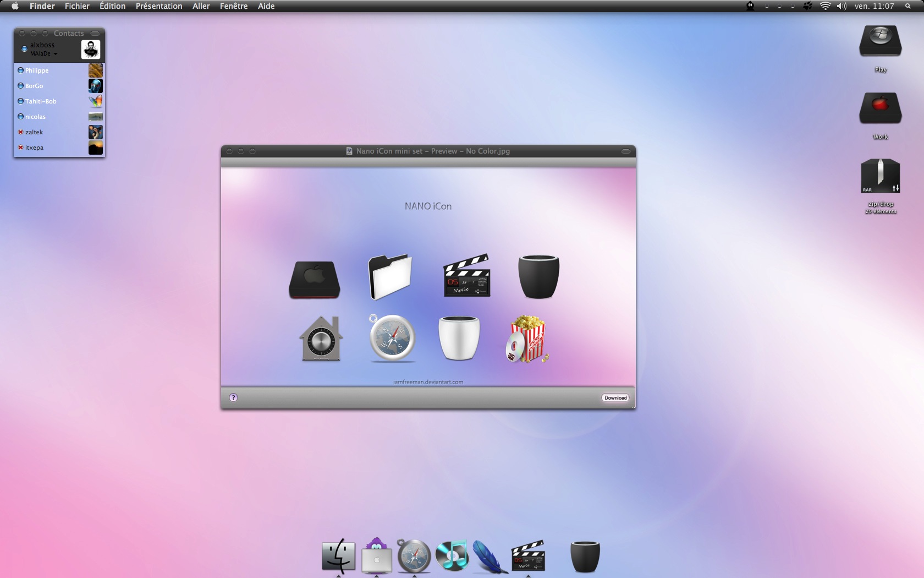This screenshot has width=924, height=578.
Task: Open the Finder menu
Action: (42, 6)
